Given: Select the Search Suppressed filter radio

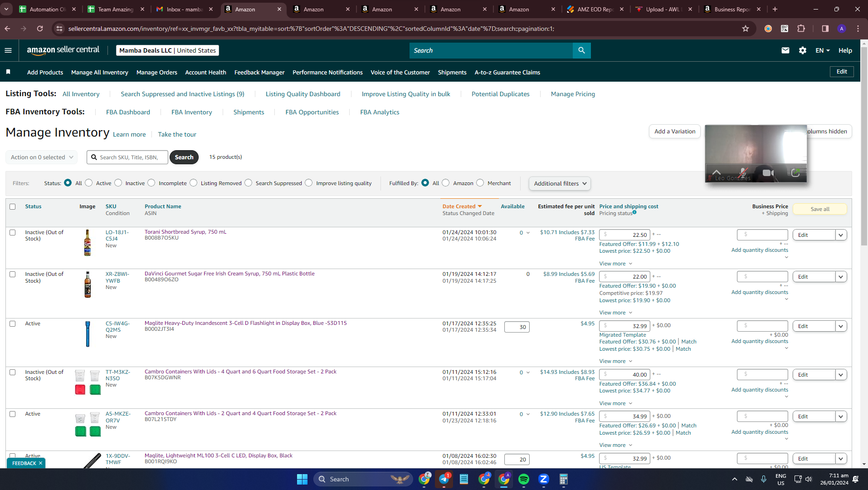Looking at the screenshot, I should [249, 183].
